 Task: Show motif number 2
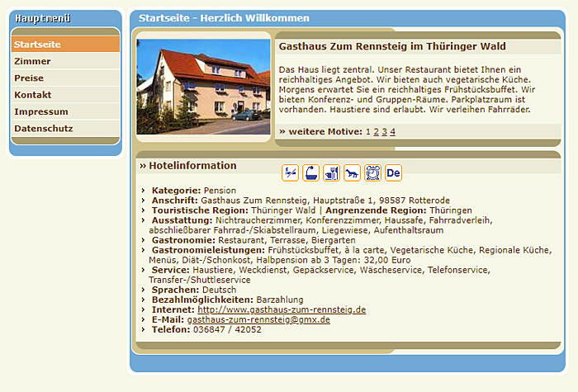(376, 131)
